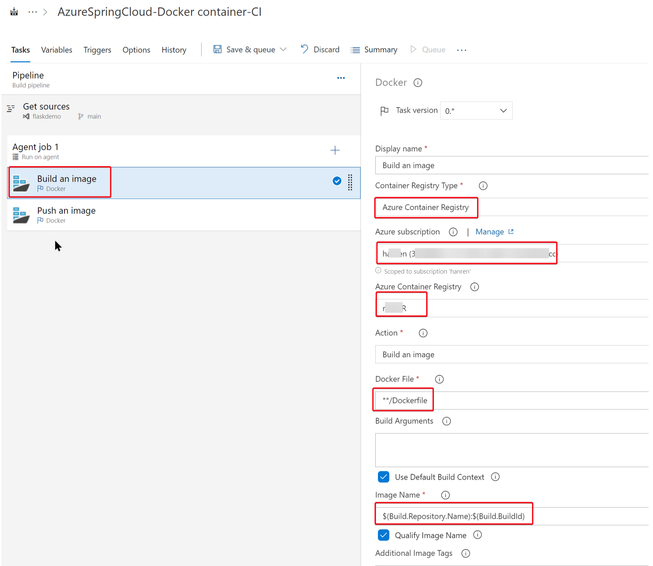Select the Build an image task

[184, 182]
